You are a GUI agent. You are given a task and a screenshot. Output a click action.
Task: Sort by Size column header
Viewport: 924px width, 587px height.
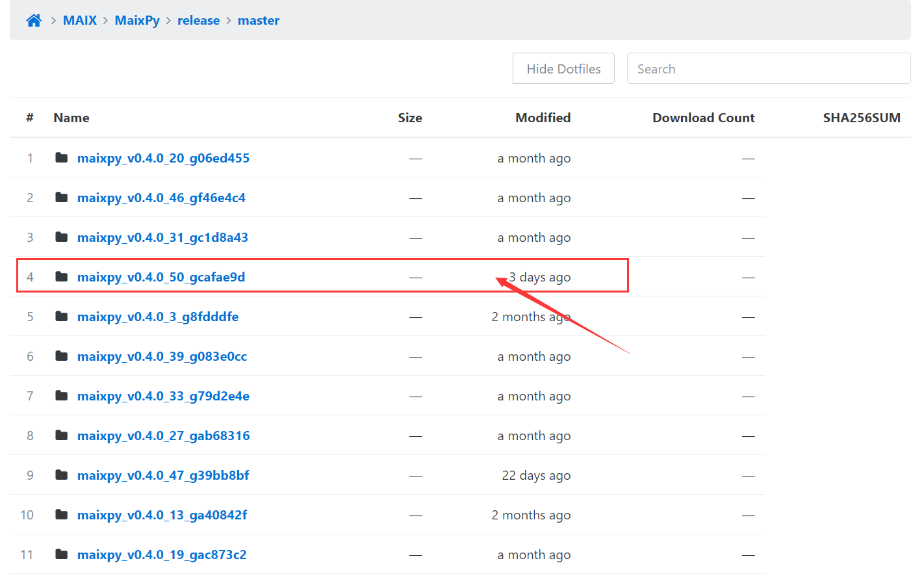pyautogui.click(x=410, y=118)
